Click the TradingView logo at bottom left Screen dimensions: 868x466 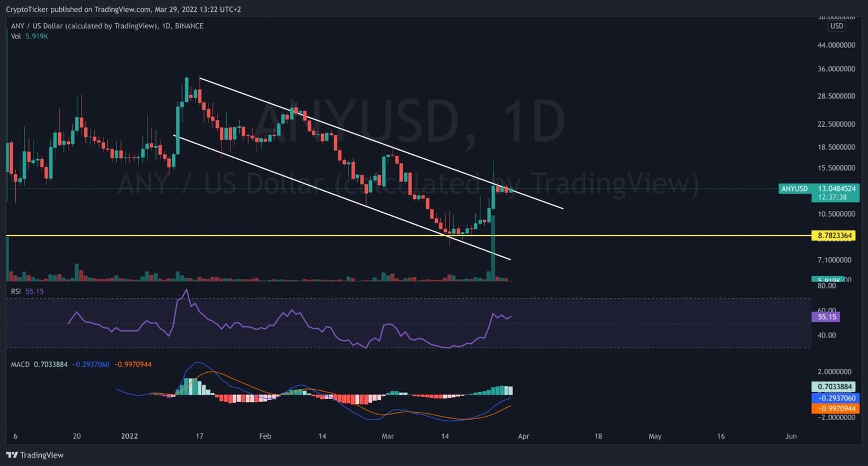tap(34, 455)
